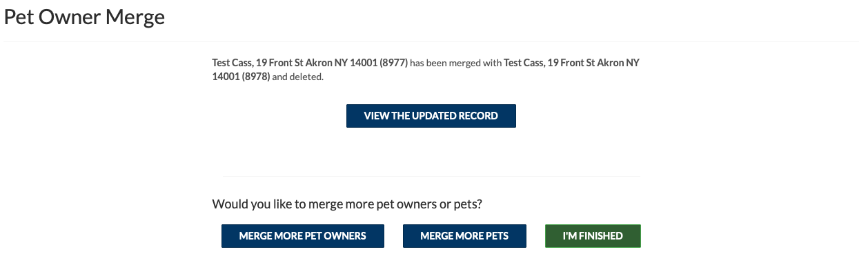Click "Test Cass" at start of message
This screenshot has width=868, height=254.
pyautogui.click(x=232, y=63)
